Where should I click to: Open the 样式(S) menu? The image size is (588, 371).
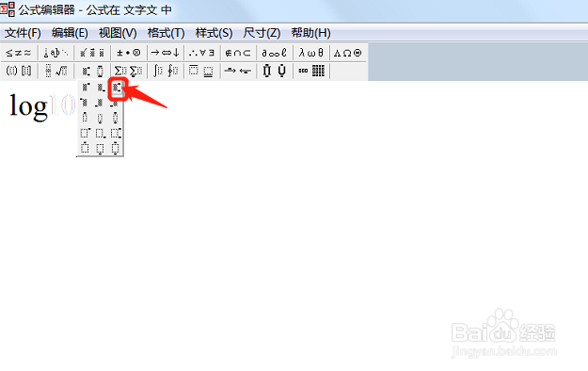pos(214,33)
